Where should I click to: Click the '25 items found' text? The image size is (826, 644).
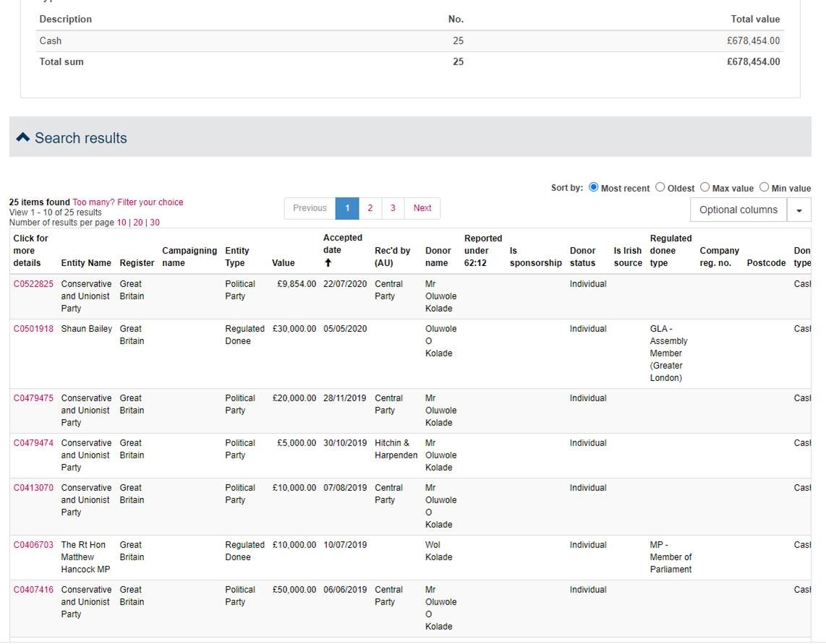[x=40, y=202]
